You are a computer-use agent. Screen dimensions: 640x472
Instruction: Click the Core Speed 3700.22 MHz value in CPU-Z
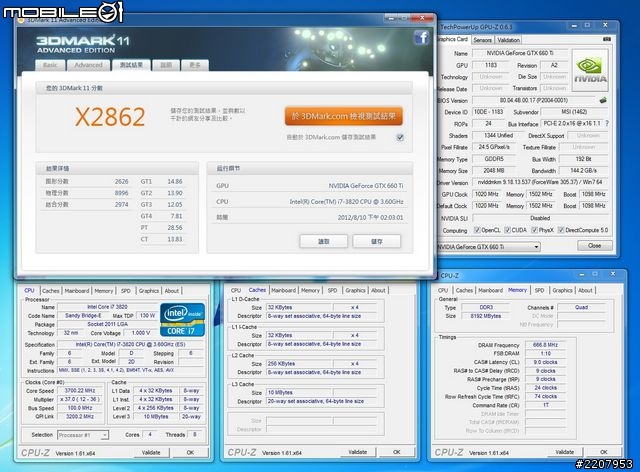coord(80,391)
